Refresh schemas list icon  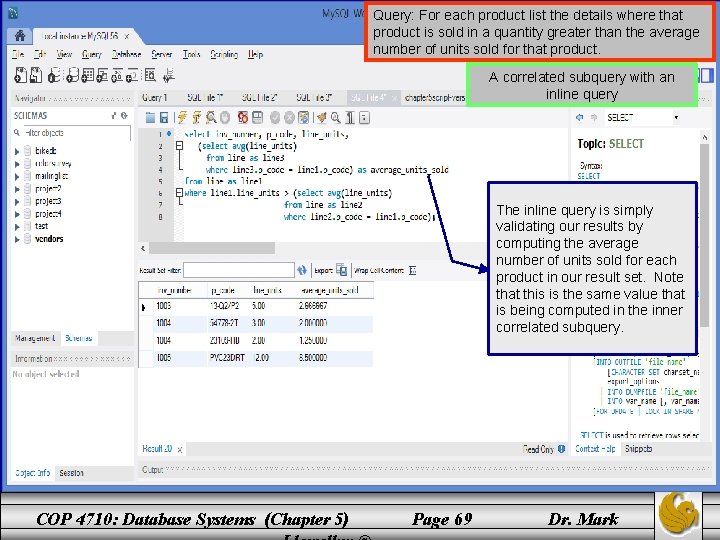pos(124,116)
